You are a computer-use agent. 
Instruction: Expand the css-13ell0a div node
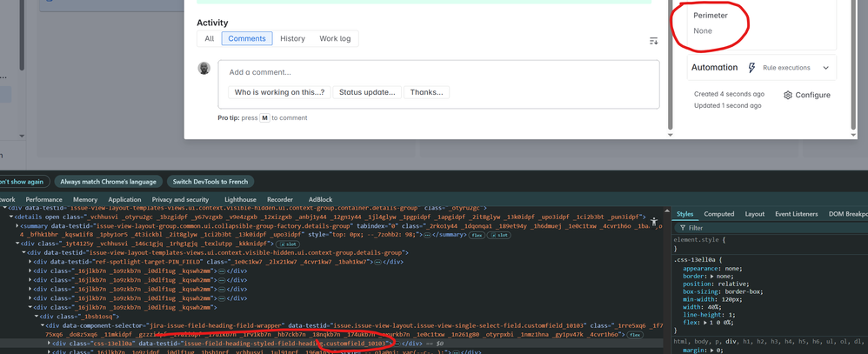pyautogui.click(x=48, y=344)
